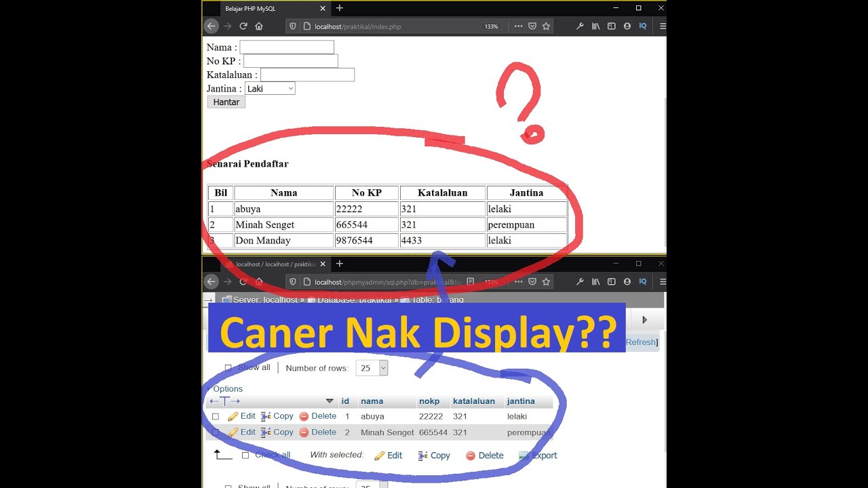Screen dimensions: 868x488
Task: Bookmark phpMyAdmin page with star icon
Action: tap(546, 281)
